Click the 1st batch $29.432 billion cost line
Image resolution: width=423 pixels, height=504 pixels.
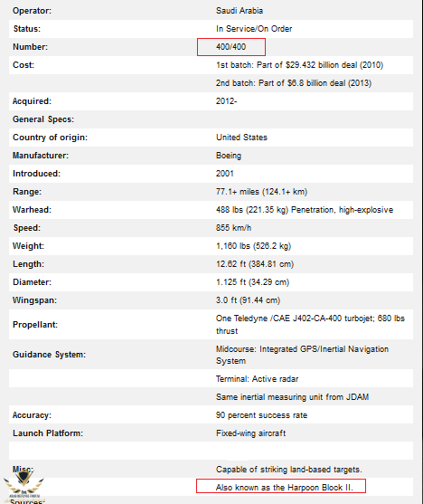(x=299, y=65)
